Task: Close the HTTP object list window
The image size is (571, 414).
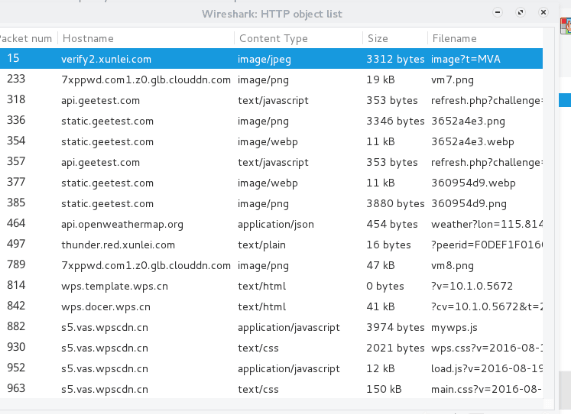Action: click(x=543, y=13)
